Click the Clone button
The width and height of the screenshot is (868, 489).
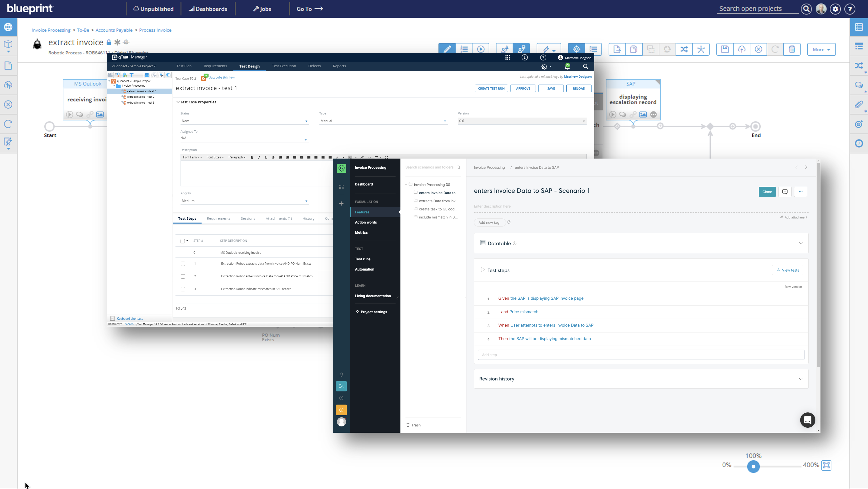click(767, 192)
